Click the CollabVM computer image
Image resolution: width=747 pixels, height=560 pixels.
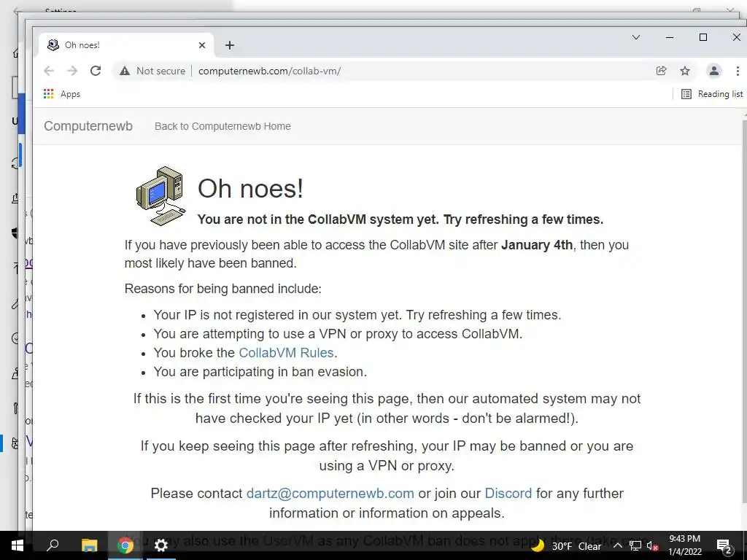(x=161, y=195)
